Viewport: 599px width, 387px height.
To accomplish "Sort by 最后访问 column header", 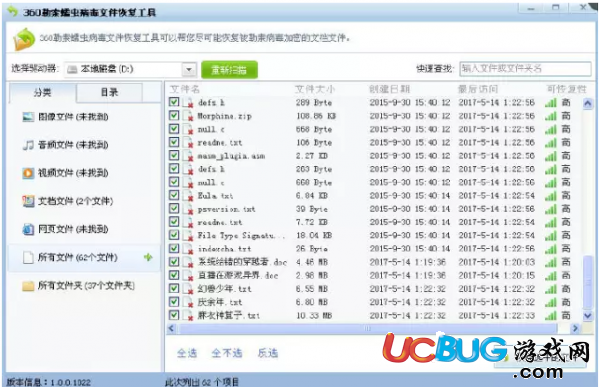I will [x=478, y=89].
